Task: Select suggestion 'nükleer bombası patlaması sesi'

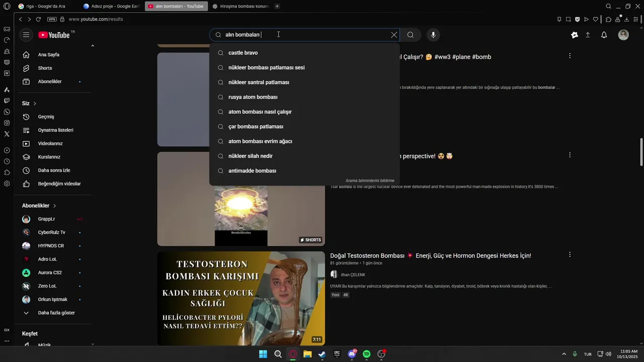Action: 304,67
